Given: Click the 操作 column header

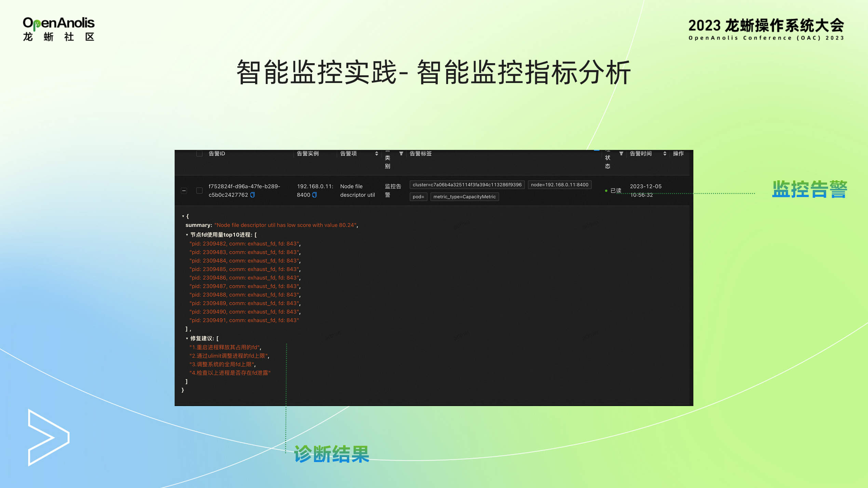Looking at the screenshot, I should [x=678, y=154].
